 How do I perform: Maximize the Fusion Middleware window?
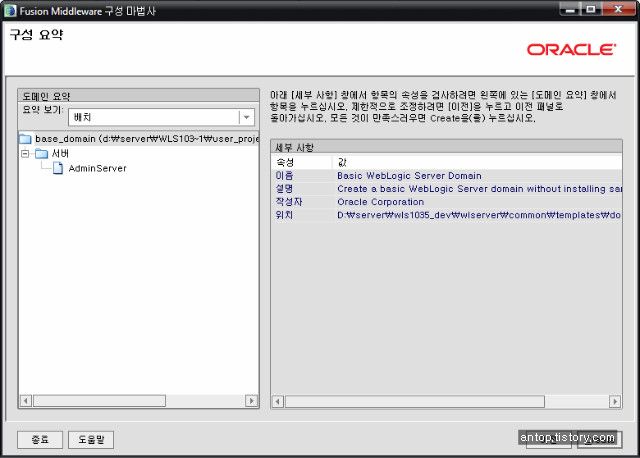[591, 9]
